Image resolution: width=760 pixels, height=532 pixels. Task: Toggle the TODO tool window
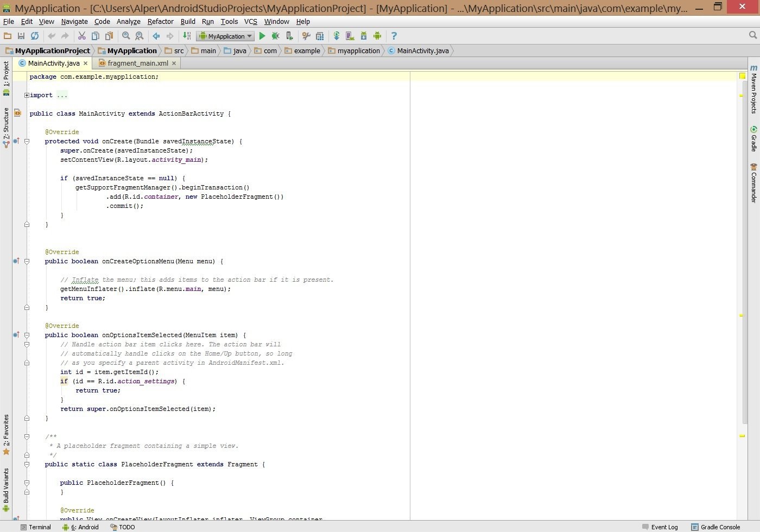coord(123,527)
